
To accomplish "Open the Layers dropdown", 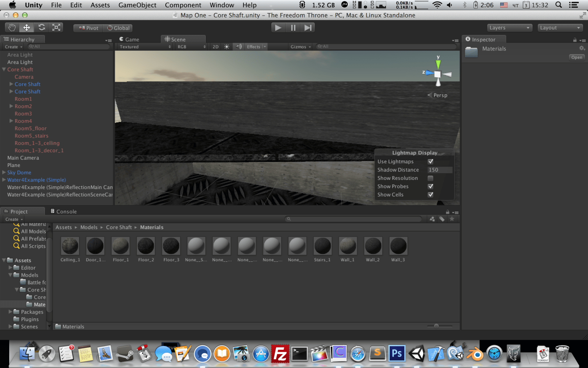I will [x=510, y=27].
